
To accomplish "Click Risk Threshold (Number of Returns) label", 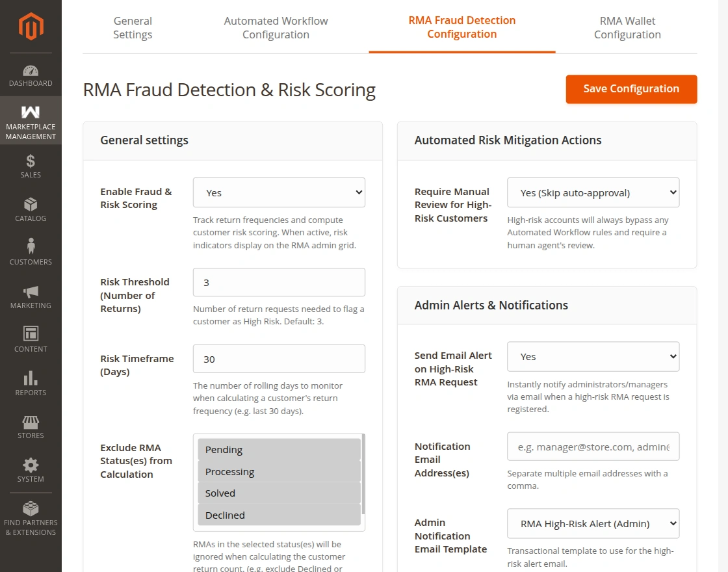I will pos(135,295).
